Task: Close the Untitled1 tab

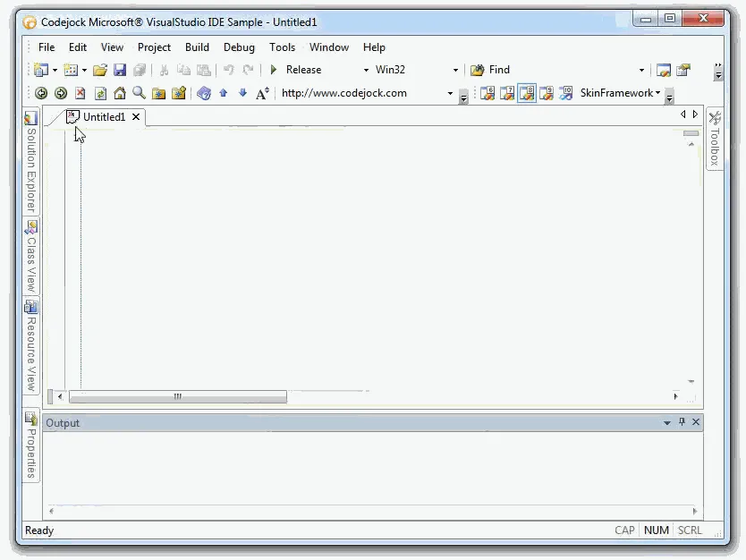Action: [136, 117]
